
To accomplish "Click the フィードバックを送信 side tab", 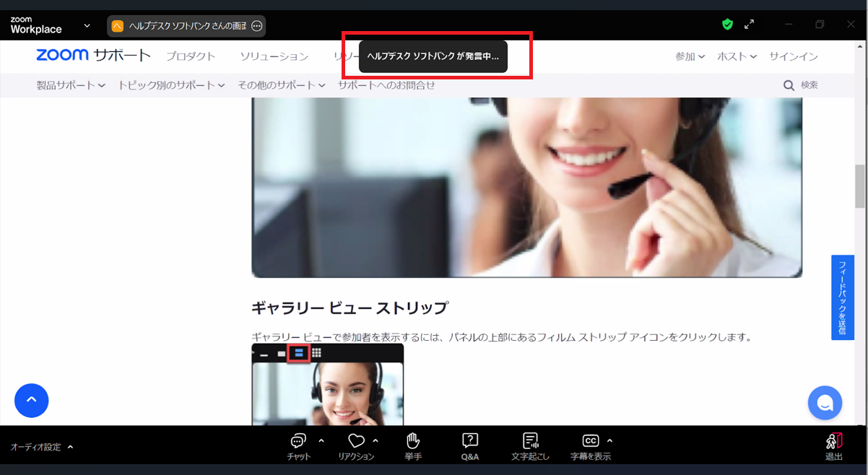I will 842,297.
